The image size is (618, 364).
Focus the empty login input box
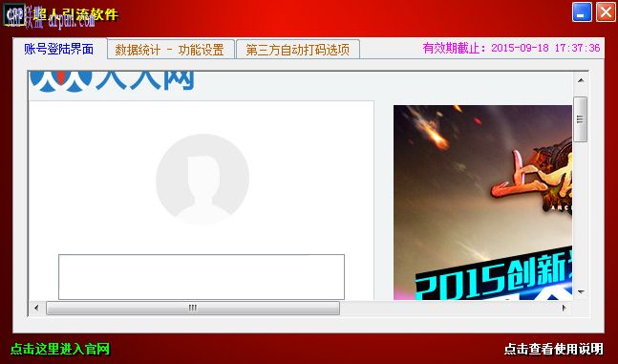[202, 277]
